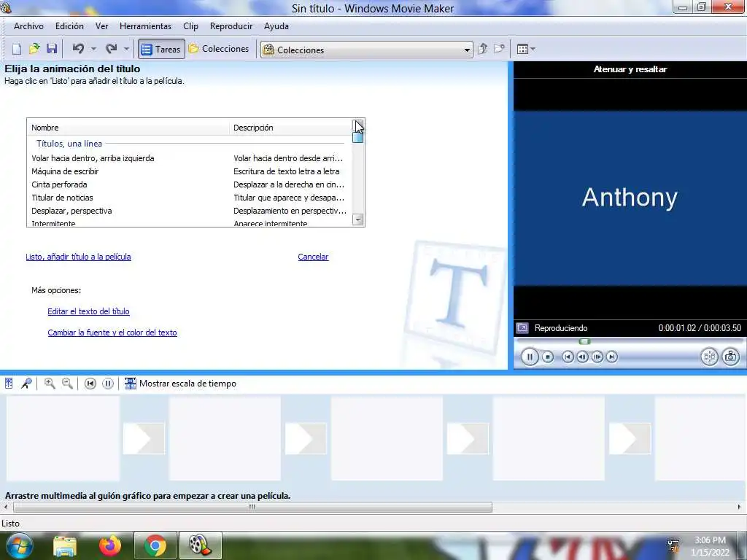This screenshot has width=747, height=560.
Task: Click the Nombre column header
Action: pyautogui.click(x=128, y=128)
